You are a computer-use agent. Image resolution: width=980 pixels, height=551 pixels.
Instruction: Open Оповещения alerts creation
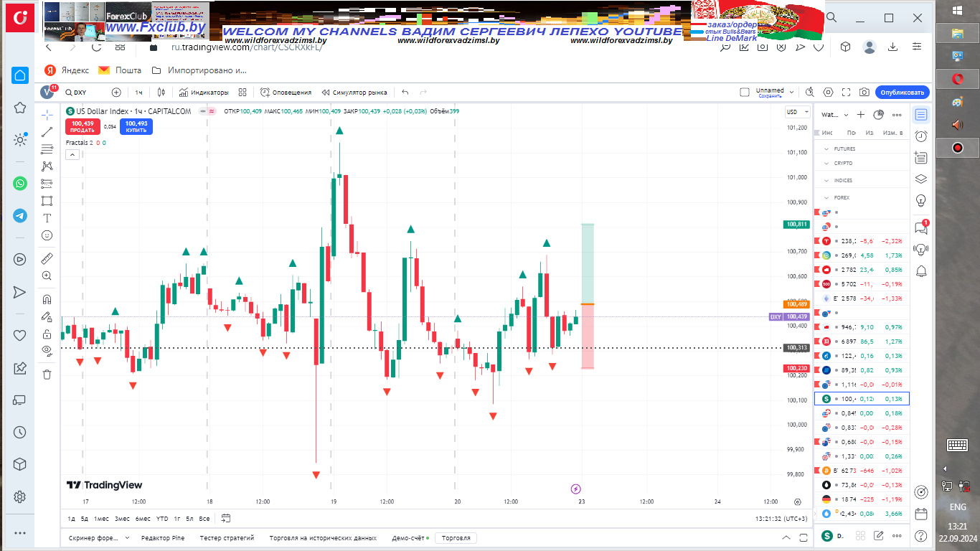(x=286, y=93)
